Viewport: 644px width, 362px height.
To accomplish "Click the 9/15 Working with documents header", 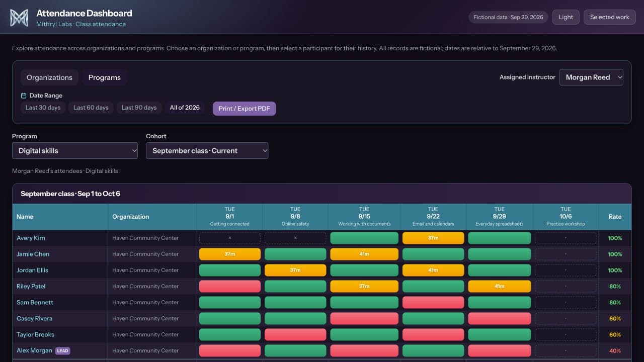I will coord(364,217).
